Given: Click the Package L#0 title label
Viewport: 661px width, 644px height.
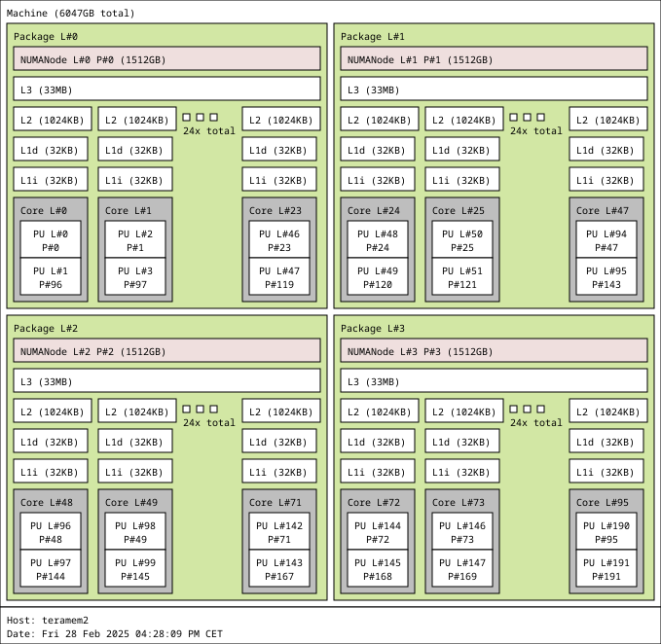Looking at the screenshot, I should pos(46,36).
